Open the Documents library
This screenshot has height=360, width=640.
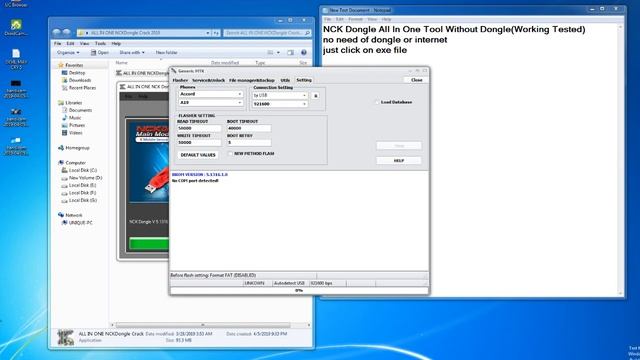80,110
